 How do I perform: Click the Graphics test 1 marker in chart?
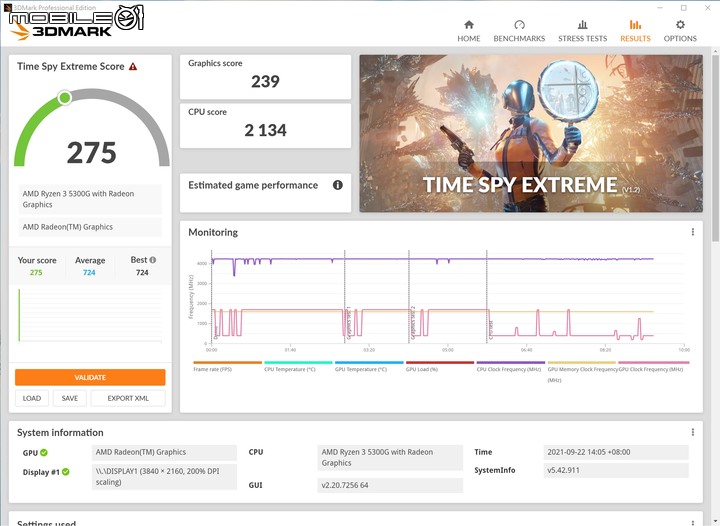point(348,322)
